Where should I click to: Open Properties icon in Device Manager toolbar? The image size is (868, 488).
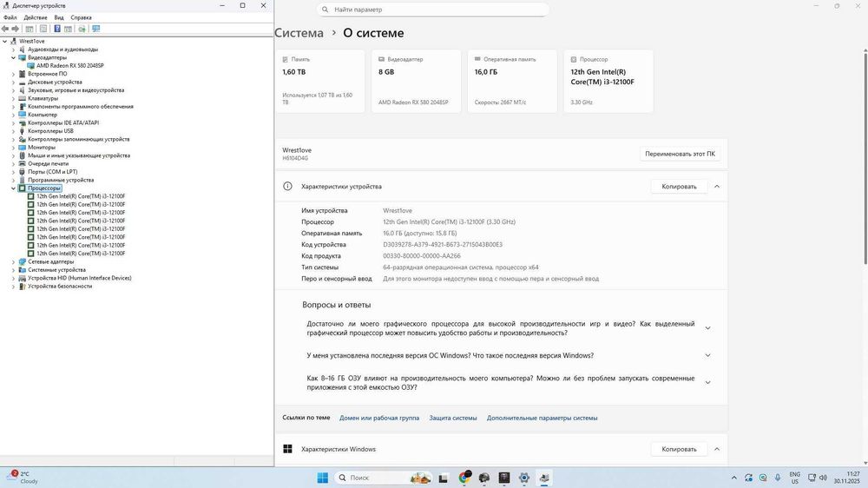(43, 29)
